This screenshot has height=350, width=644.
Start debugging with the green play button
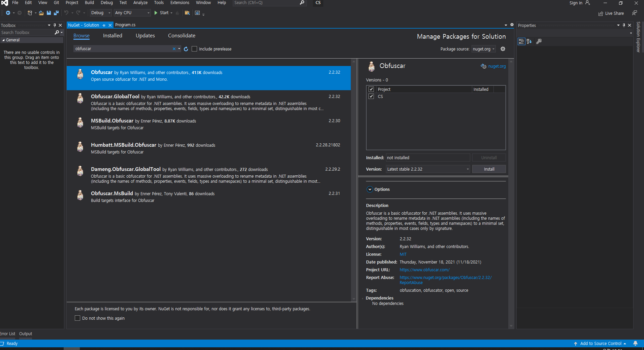pyautogui.click(x=156, y=13)
